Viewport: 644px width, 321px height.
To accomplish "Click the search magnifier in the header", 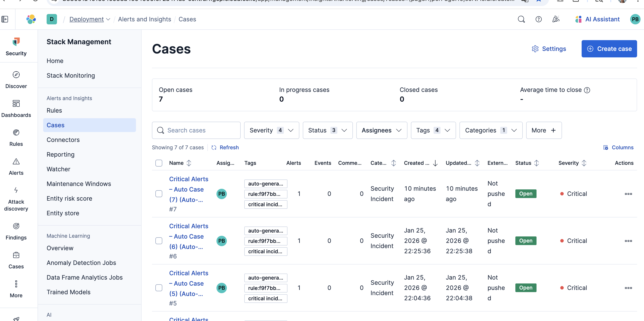I will 521,19.
